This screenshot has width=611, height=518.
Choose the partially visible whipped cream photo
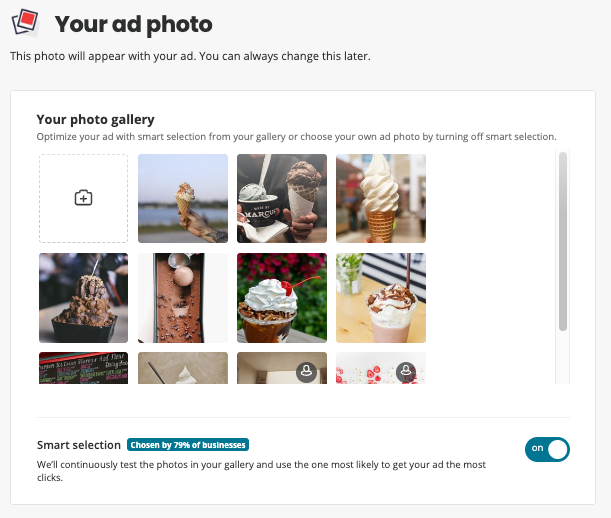(x=183, y=368)
